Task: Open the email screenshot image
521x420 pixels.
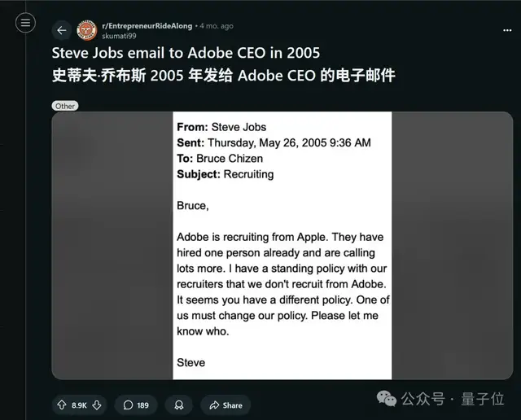Action: click(x=282, y=245)
